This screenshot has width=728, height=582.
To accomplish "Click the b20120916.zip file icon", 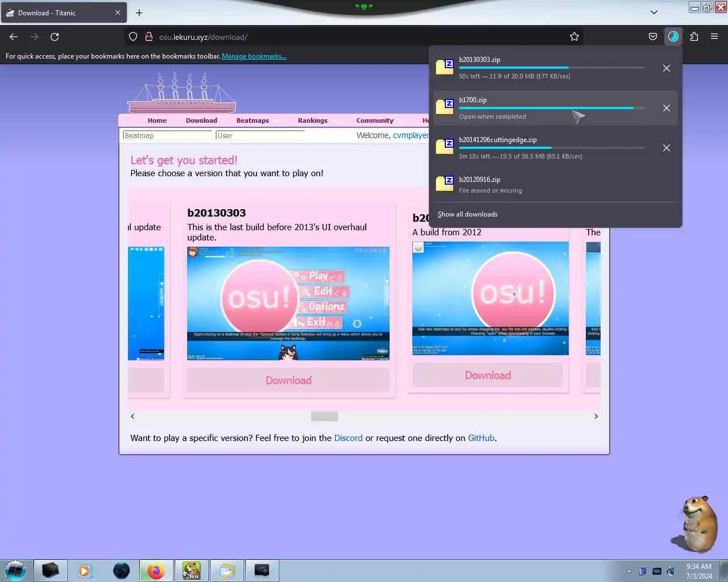I will [444, 184].
